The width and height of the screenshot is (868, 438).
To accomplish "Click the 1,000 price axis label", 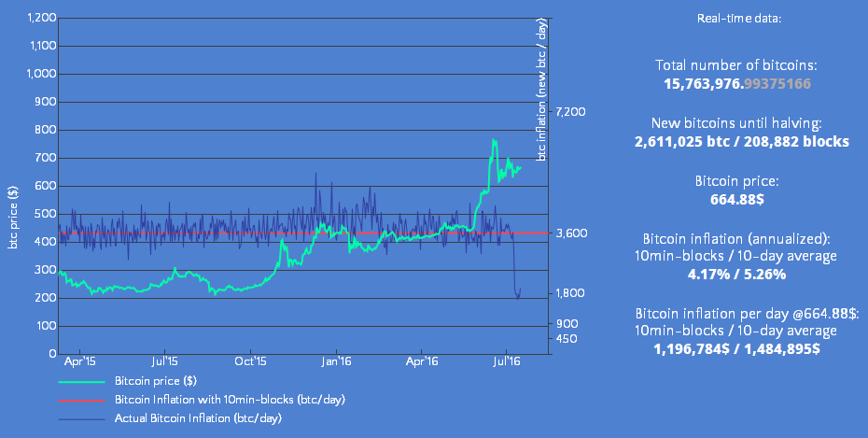I will tap(42, 74).
